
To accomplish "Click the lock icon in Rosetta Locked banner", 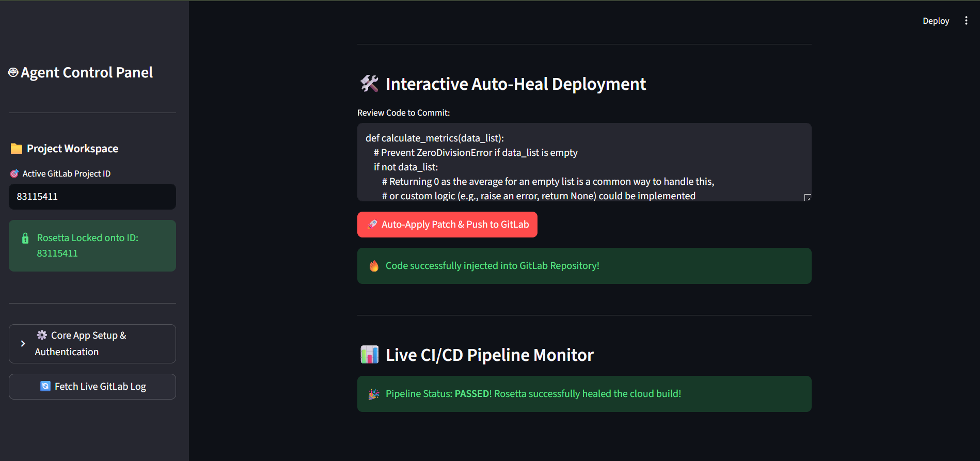I will click(x=25, y=238).
